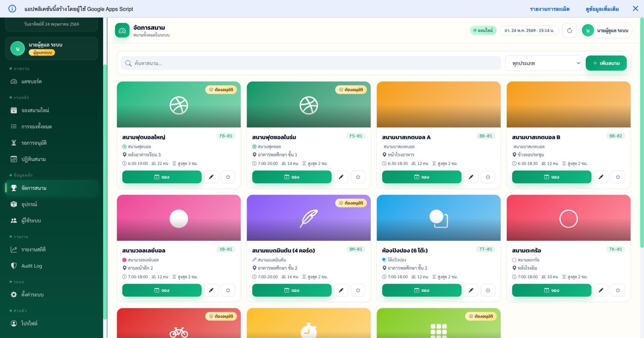
Task: Click the TK-01 code tag
Action: click(x=616, y=249)
